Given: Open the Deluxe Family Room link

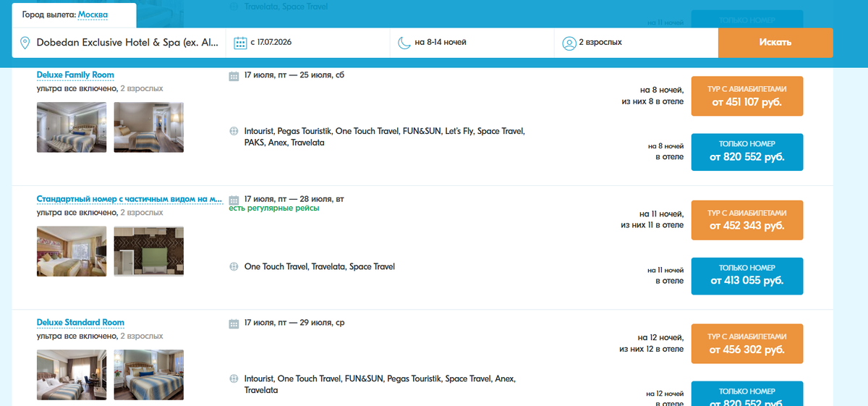Looking at the screenshot, I should [x=75, y=75].
